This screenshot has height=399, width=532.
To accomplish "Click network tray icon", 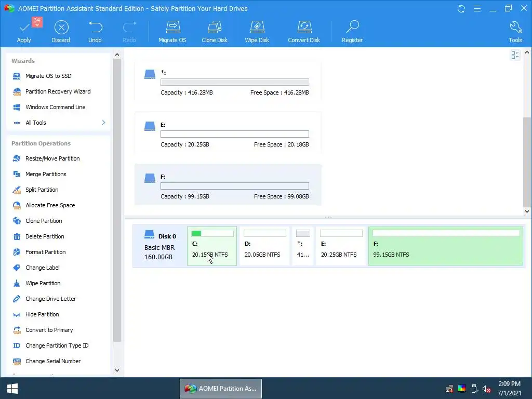I will pyautogui.click(x=449, y=389).
